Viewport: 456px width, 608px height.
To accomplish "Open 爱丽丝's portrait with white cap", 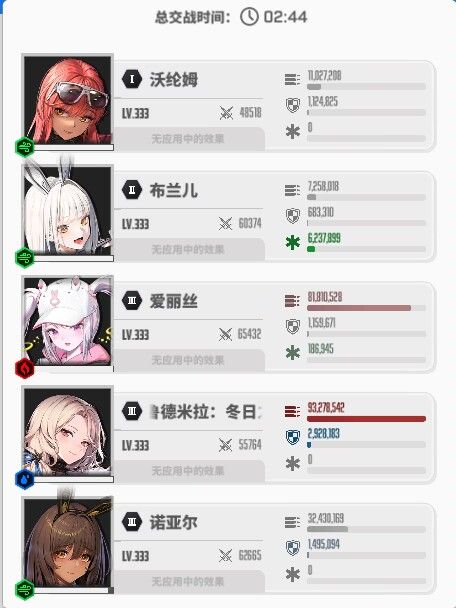I will click(67, 321).
